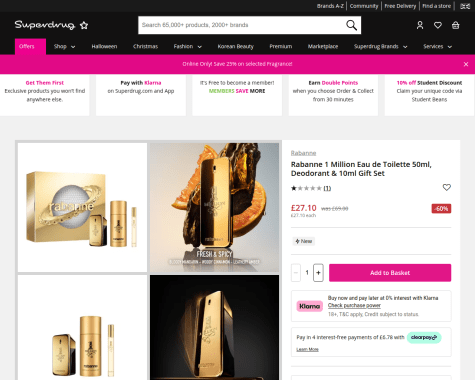Click the Online Only fragrance banner text

[237, 64]
